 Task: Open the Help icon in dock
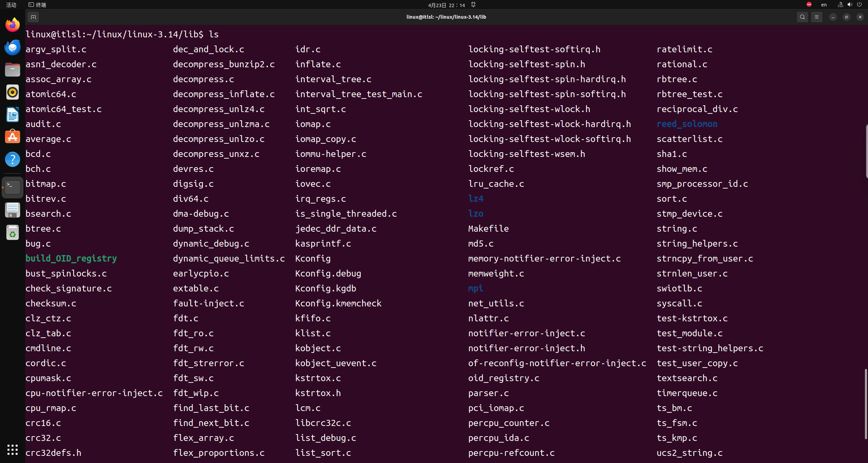tap(13, 159)
